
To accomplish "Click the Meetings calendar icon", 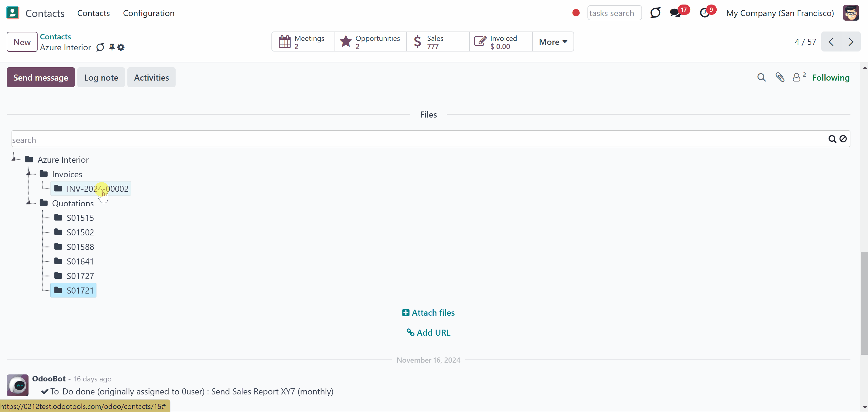I will 284,42.
